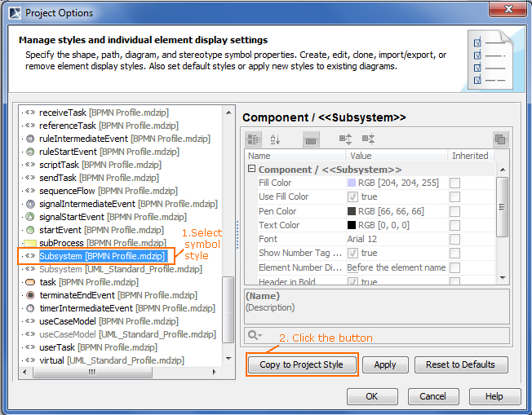This screenshot has width=532, height=415.
Task: Click the Font value Arial 12
Action: click(362, 239)
